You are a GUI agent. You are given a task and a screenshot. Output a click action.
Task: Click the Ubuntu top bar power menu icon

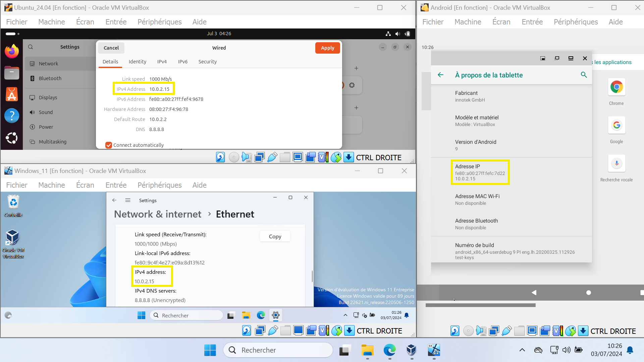coord(407,34)
